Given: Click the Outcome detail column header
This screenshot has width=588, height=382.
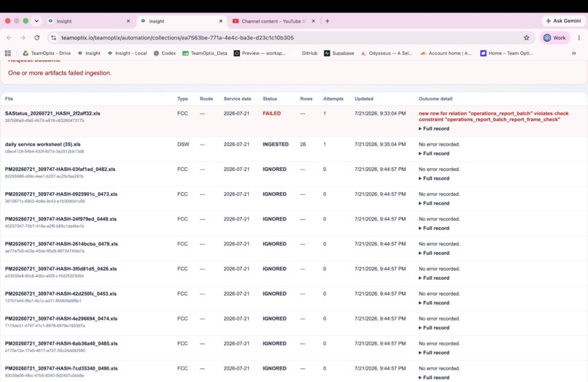Looking at the screenshot, I should [436, 99].
